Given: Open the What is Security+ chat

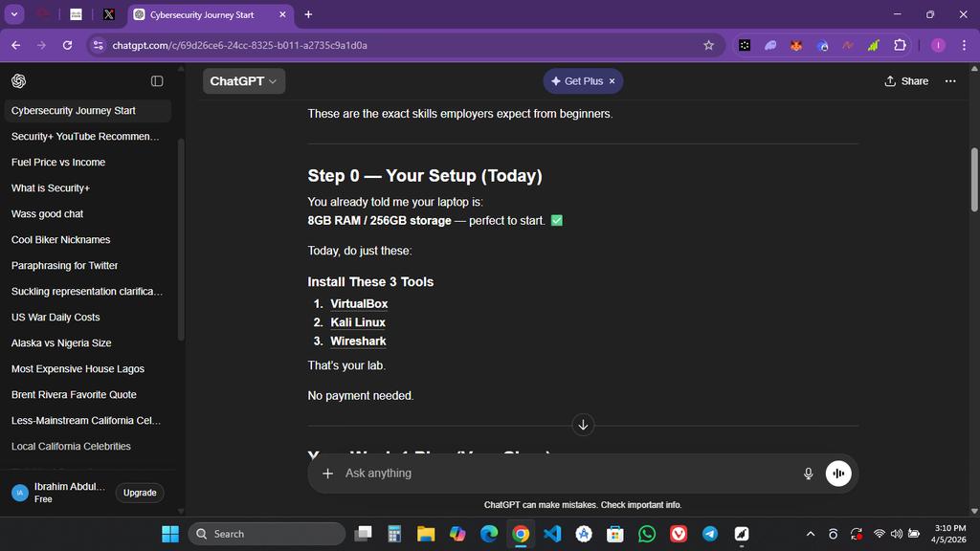Looking at the screenshot, I should [x=87, y=188].
